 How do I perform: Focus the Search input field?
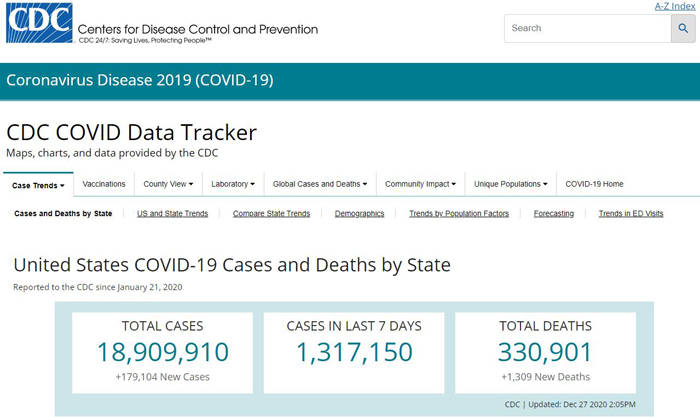point(588,28)
